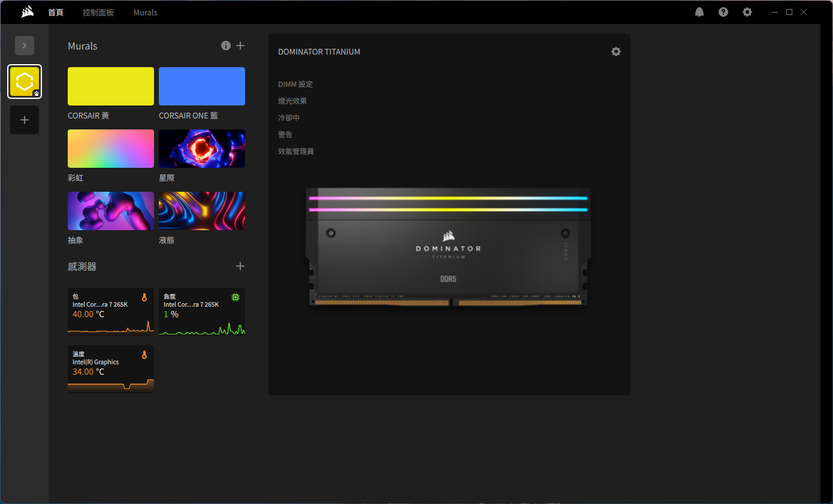833x504 pixels.
Task: Open DIMM 設定 link
Action: point(295,84)
